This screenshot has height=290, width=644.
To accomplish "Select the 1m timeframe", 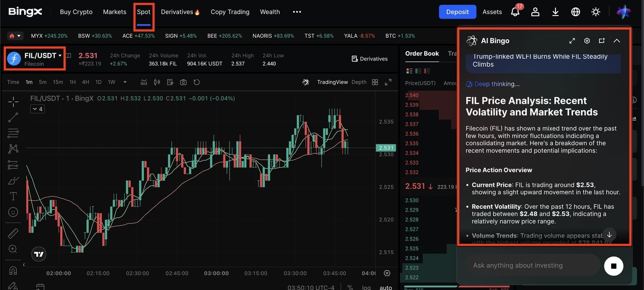I will (x=29, y=82).
